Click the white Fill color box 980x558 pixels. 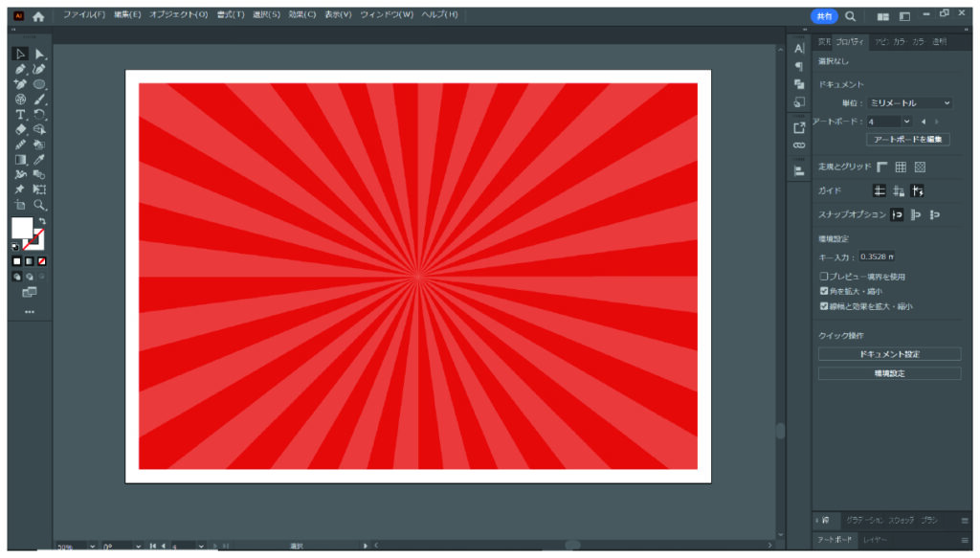point(21,228)
